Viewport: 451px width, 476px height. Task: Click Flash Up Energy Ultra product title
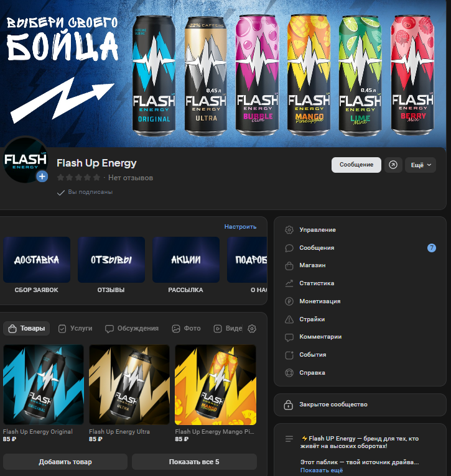click(x=119, y=432)
